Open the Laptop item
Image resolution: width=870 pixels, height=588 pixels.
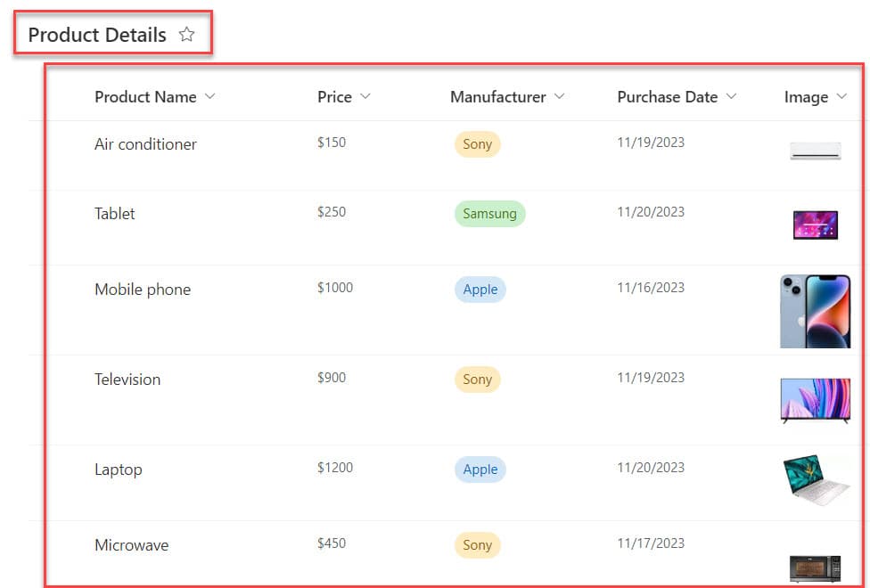click(119, 470)
